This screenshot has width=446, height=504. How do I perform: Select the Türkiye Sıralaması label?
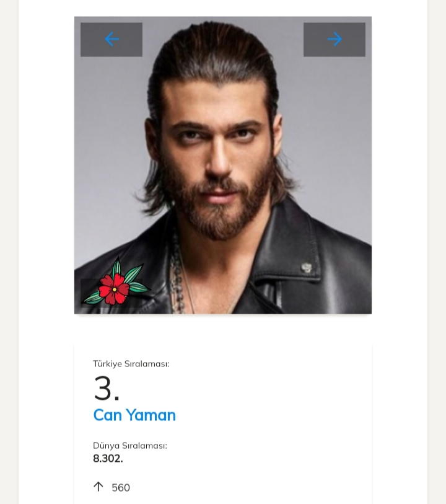[x=131, y=364]
